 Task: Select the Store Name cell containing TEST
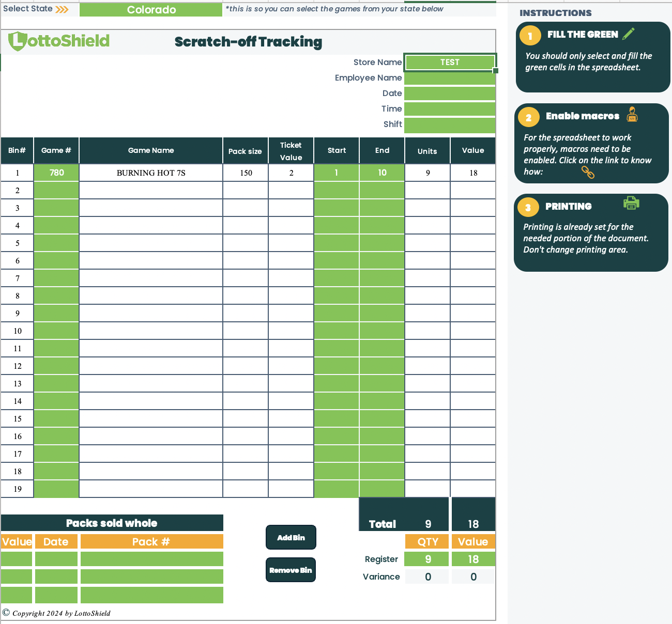(450, 62)
